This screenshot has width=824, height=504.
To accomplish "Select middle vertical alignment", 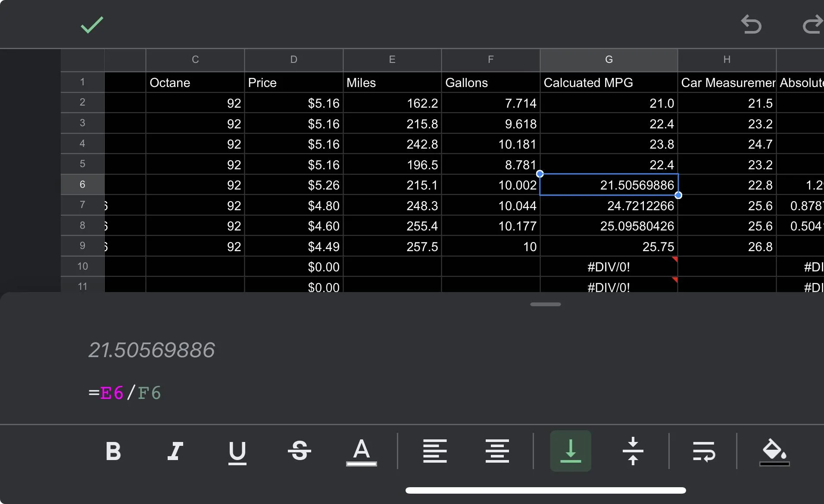I will (633, 451).
